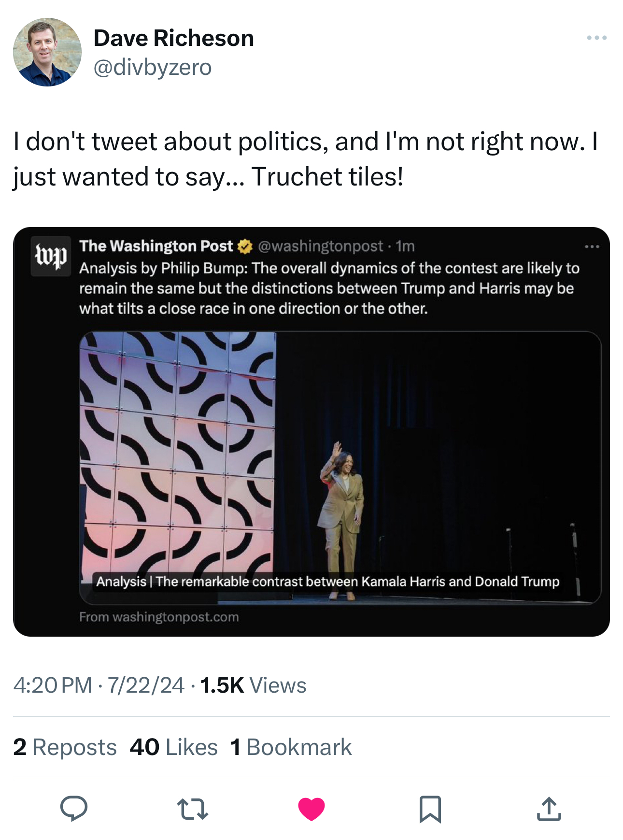Screen dimensions: 623x840
Task: Open Dave Richeson's profile picture
Action: [x=47, y=52]
